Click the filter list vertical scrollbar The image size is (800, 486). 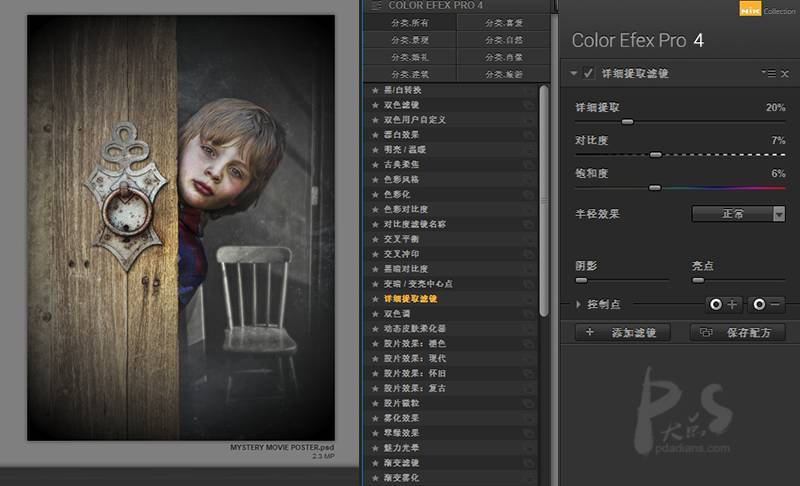click(x=544, y=201)
